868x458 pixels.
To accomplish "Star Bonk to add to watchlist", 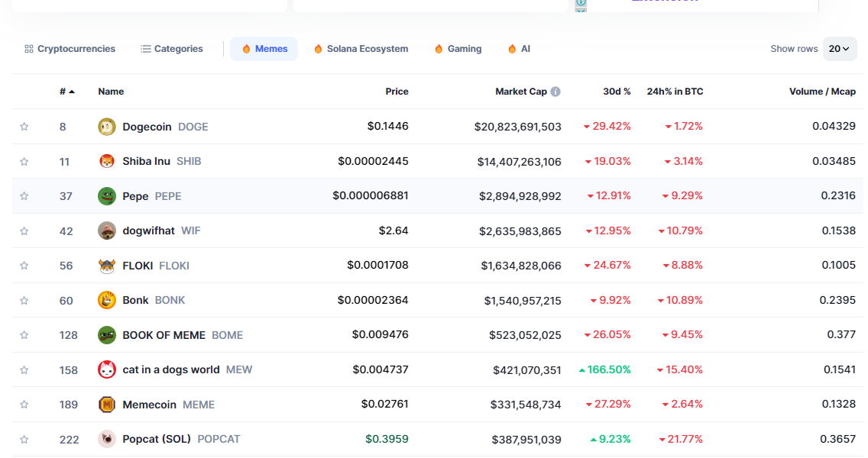I will coord(24,300).
